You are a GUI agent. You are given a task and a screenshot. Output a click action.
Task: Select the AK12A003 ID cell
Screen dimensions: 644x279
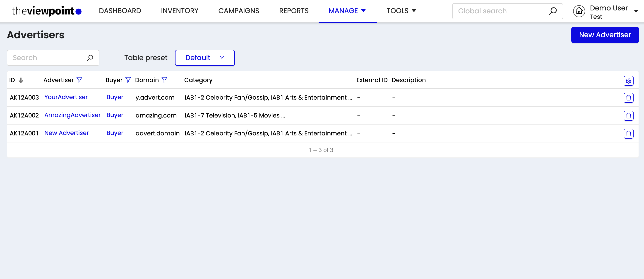click(x=24, y=98)
